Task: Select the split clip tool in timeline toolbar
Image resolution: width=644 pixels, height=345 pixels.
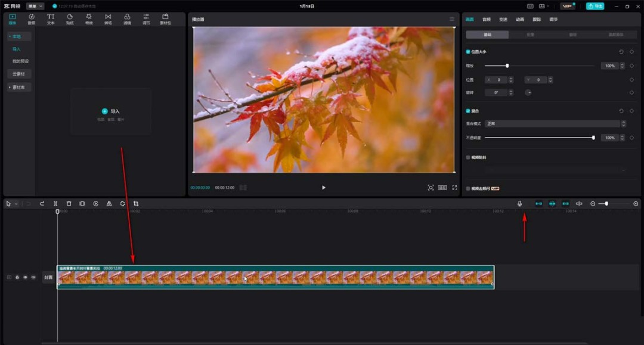Action: pos(55,204)
